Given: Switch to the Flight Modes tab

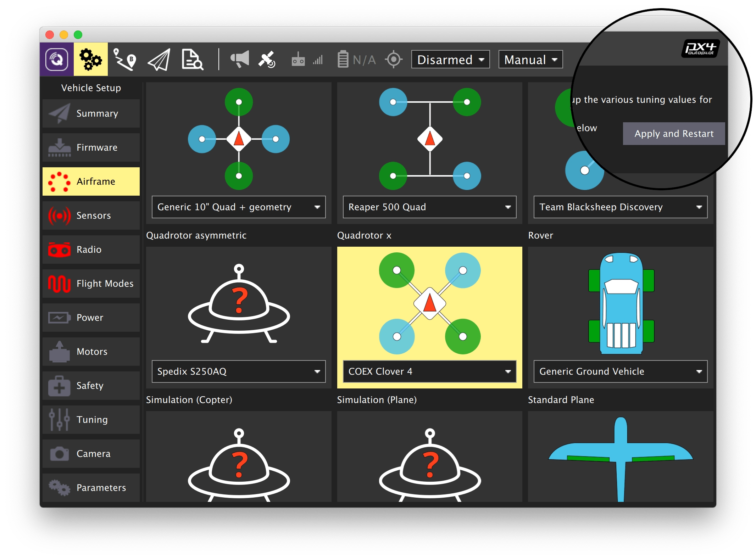Looking at the screenshot, I should 91,284.
